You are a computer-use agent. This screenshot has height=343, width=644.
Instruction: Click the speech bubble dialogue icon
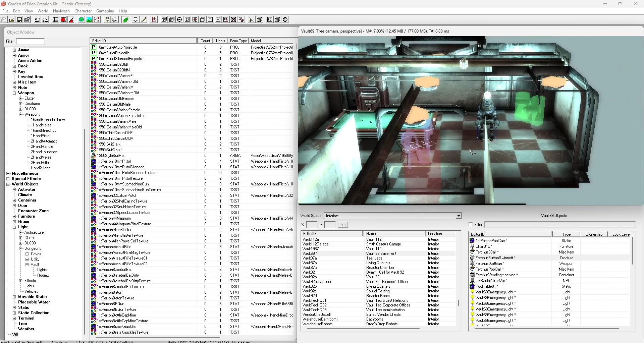136,20
